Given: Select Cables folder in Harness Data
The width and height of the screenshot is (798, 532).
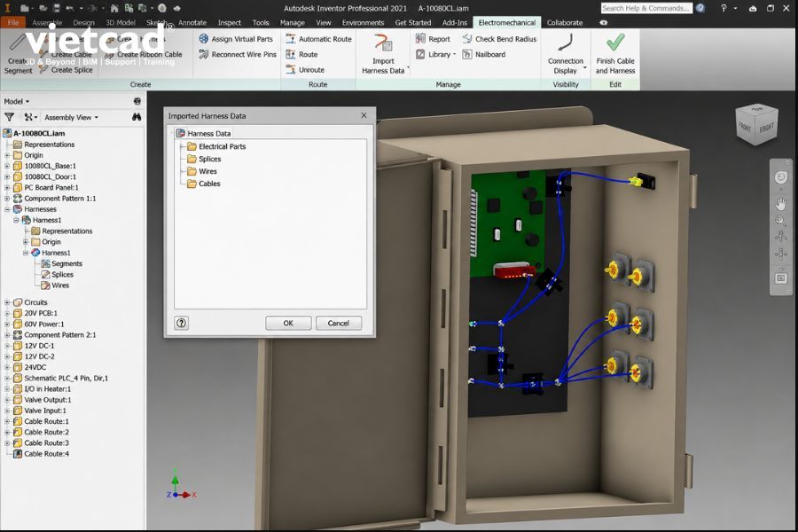Looking at the screenshot, I should (204, 184).
